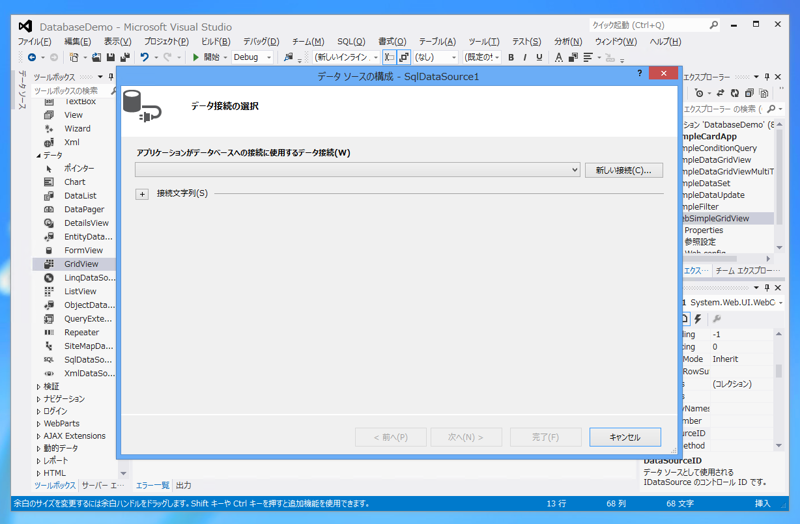Select the Xml toolbox item

[x=74, y=142]
